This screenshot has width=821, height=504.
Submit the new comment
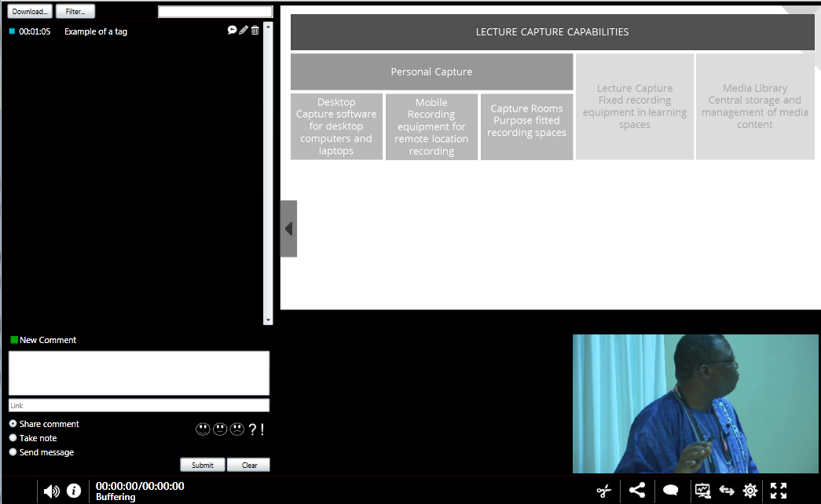203,465
